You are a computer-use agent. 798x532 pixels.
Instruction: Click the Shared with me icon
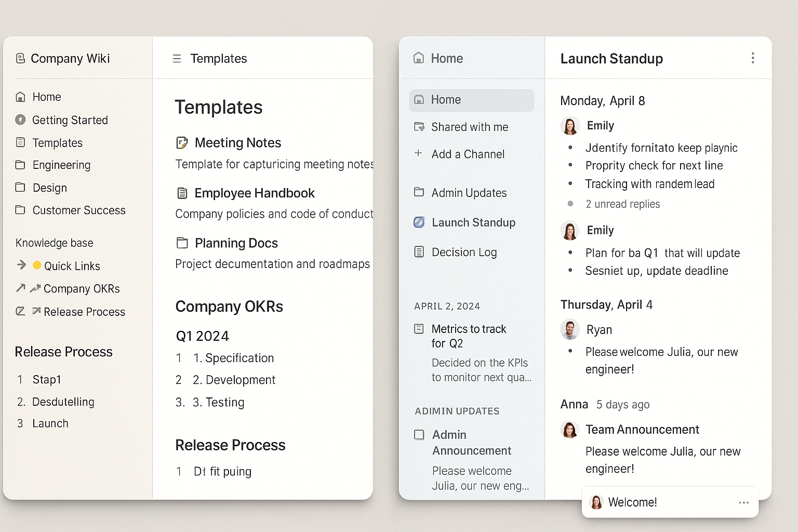point(419,127)
